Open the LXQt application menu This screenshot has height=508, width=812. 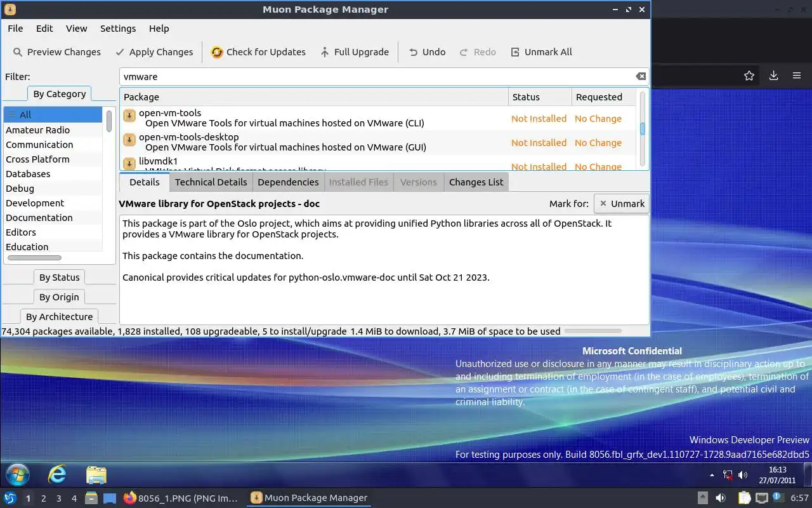pos(10,498)
